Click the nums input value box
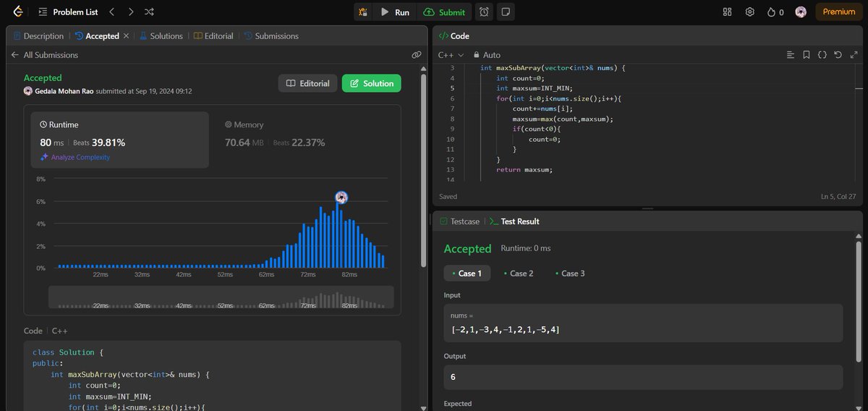Image resolution: width=868 pixels, height=411 pixels. [643, 323]
